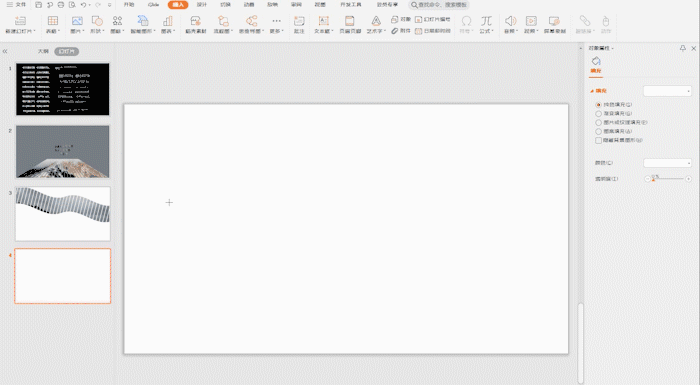Click the New Slide icon in ribbon
700x385 pixels.
pos(20,21)
